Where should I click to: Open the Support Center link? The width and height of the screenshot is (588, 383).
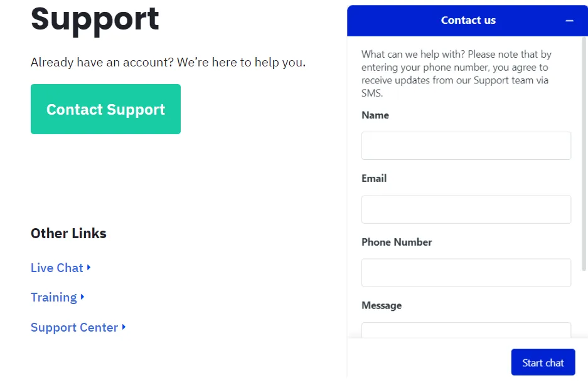[x=74, y=327]
